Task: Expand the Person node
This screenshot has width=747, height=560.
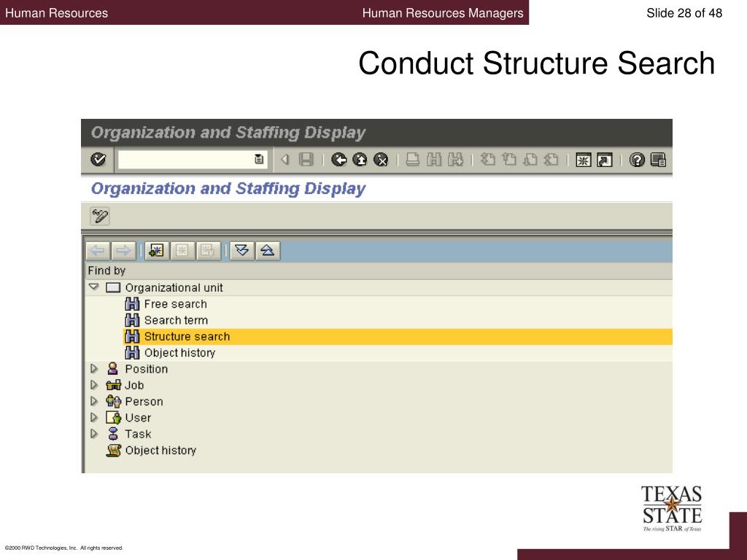Action: pos(94,401)
